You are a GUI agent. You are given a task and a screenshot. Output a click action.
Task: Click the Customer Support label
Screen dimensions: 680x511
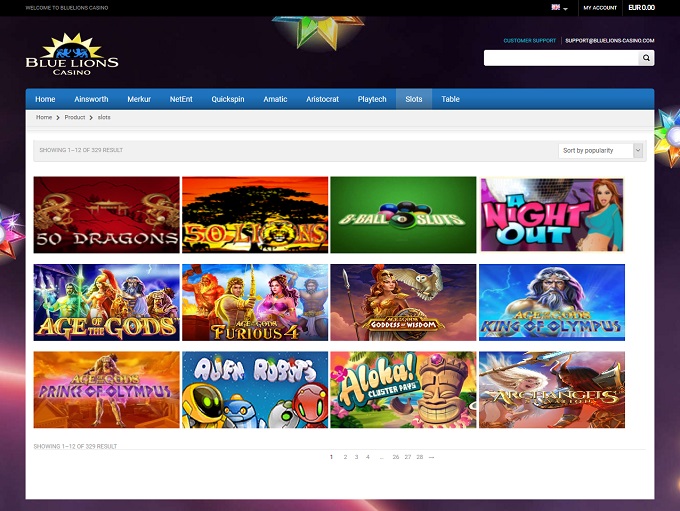(x=530, y=40)
